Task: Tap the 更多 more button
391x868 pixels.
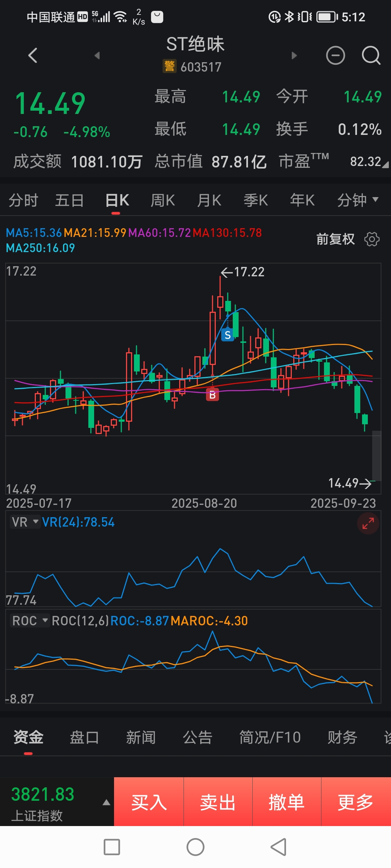Action: click(x=356, y=801)
